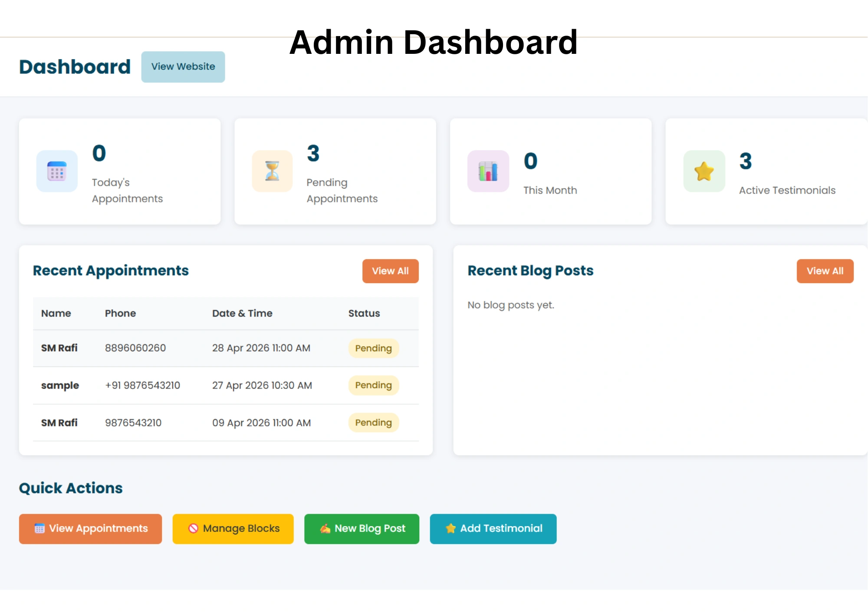Click the Name column header

[x=56, y=313]
